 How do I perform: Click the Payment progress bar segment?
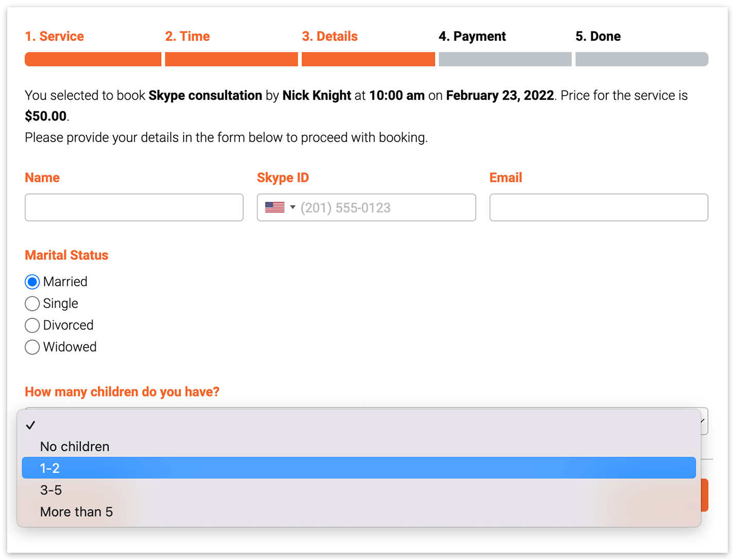click(505, 59)
